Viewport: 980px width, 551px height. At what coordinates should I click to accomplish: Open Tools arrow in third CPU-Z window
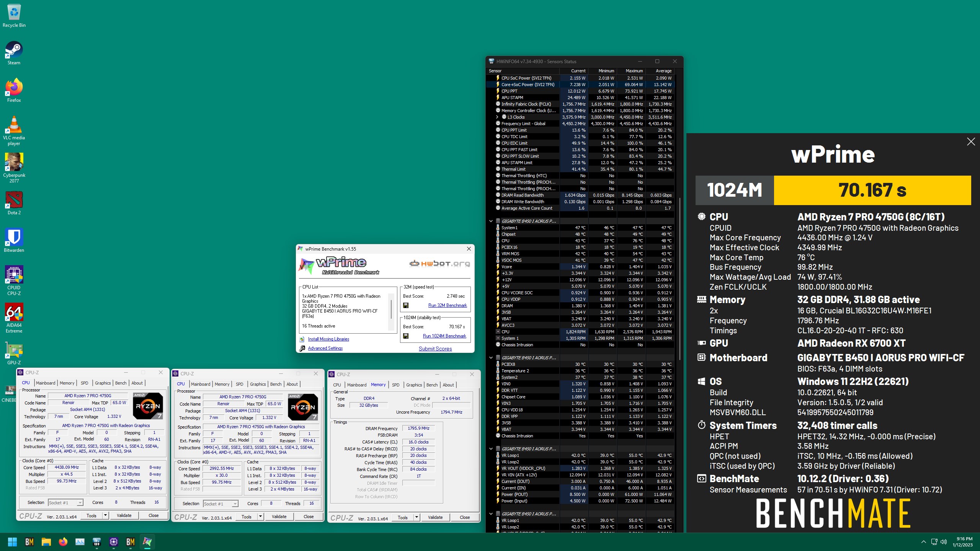[x=416, y=517]
